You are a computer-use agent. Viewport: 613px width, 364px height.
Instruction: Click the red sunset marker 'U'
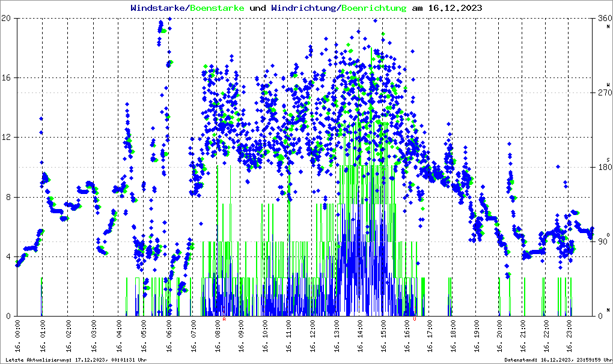tap(415, 319)
